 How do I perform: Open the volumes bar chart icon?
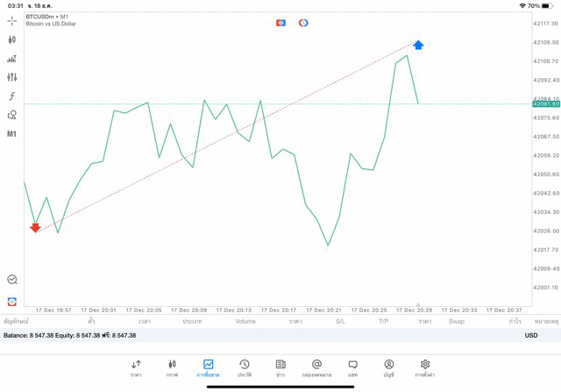point(12,59)
